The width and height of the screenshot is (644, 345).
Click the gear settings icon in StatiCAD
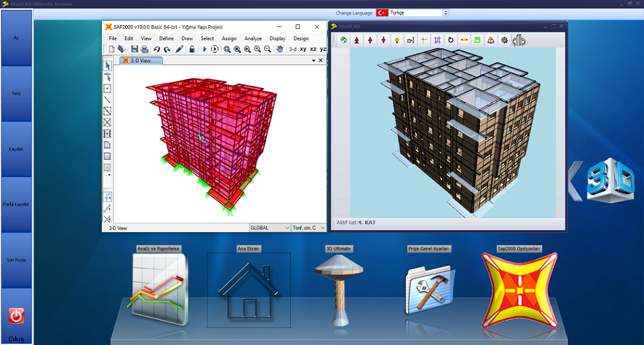point(504,40)
